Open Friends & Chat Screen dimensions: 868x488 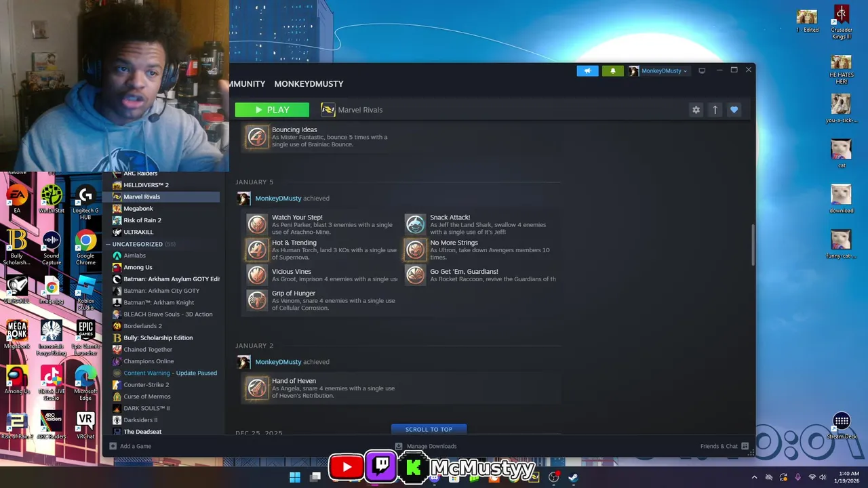724,446
